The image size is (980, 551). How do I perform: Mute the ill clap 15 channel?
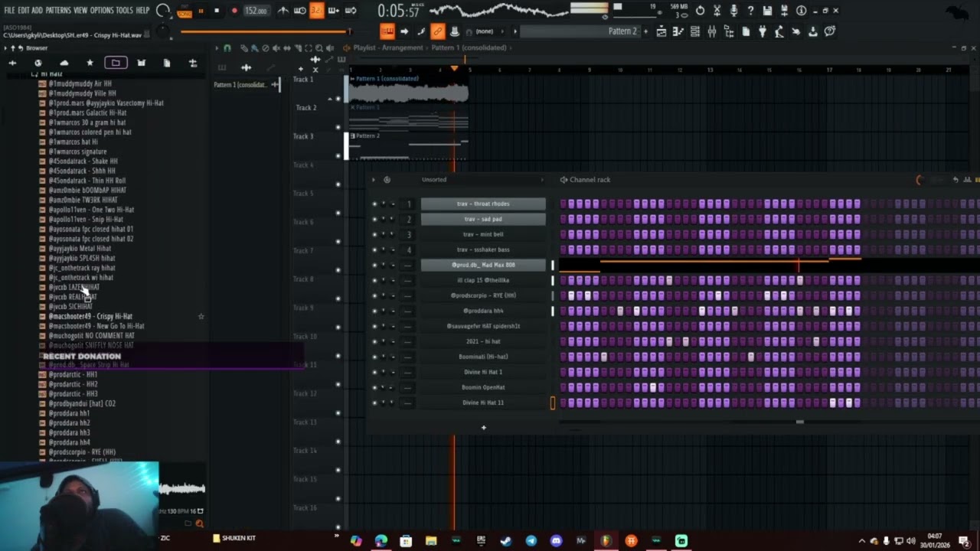tap(374, 280)
